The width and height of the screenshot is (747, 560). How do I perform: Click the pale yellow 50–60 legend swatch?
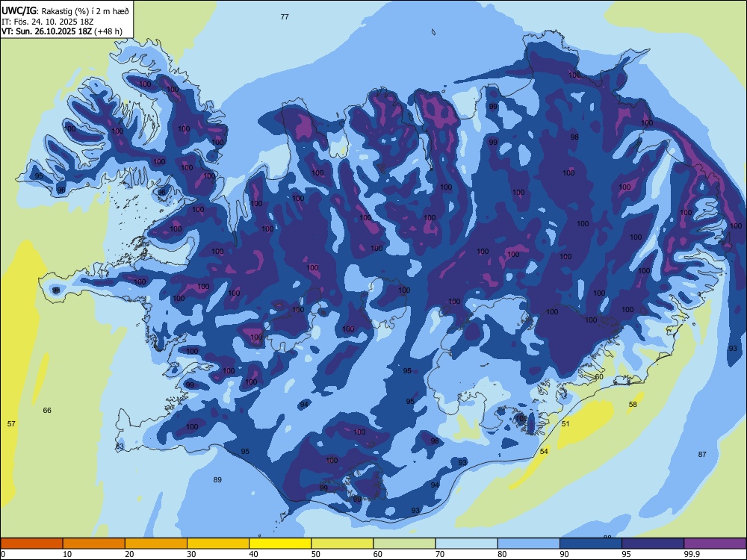tap(342, 544)
